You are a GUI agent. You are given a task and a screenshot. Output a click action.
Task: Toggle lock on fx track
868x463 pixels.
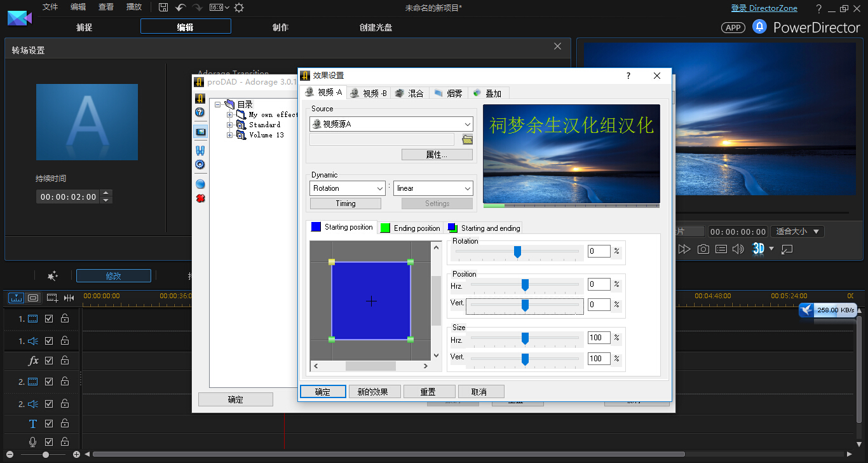(65, 361)
